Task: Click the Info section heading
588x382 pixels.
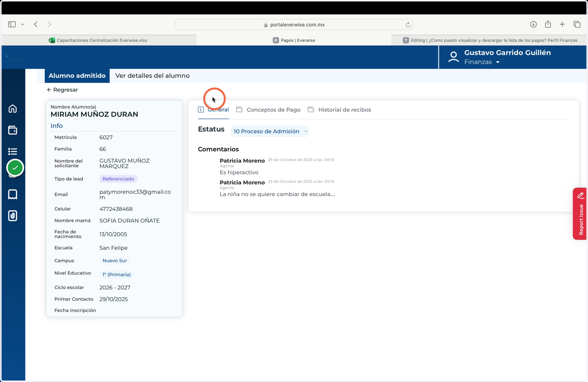Action: tap(56, 126)
